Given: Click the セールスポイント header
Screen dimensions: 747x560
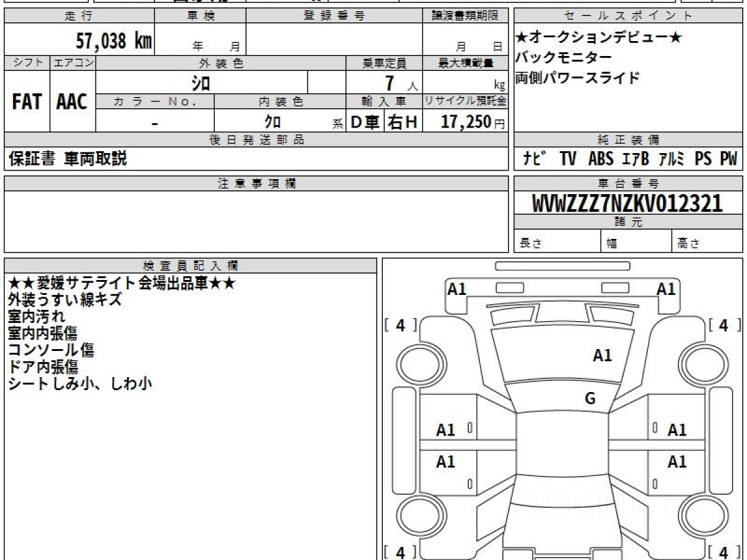Looking at the screenshot, I should 628,16.
